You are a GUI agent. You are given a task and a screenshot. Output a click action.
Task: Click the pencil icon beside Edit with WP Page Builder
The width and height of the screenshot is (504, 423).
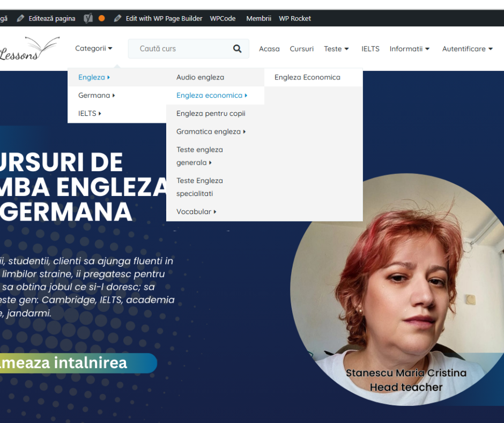click(x=117, y=18)
